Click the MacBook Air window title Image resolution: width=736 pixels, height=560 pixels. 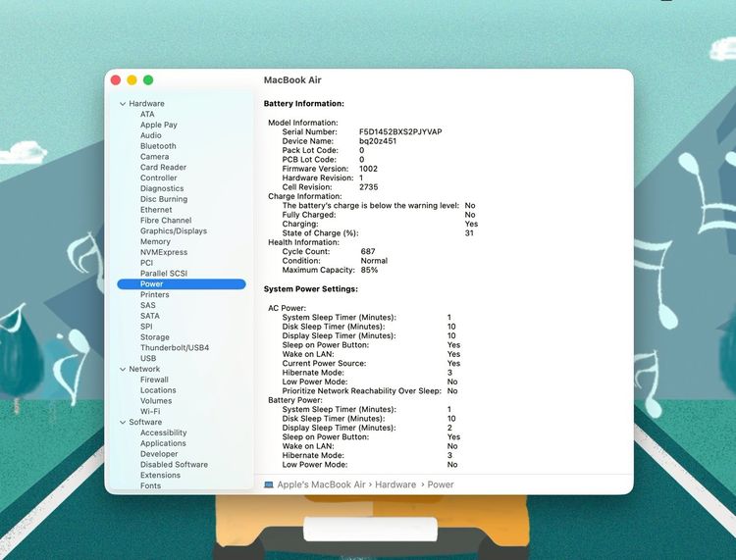point(292,80)
